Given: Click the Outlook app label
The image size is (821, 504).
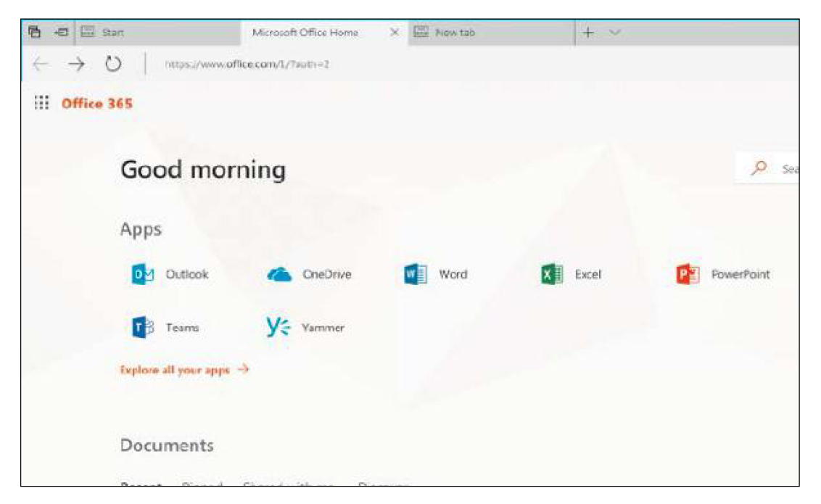Looking at the screenshot, I should (x=187, y=274).
